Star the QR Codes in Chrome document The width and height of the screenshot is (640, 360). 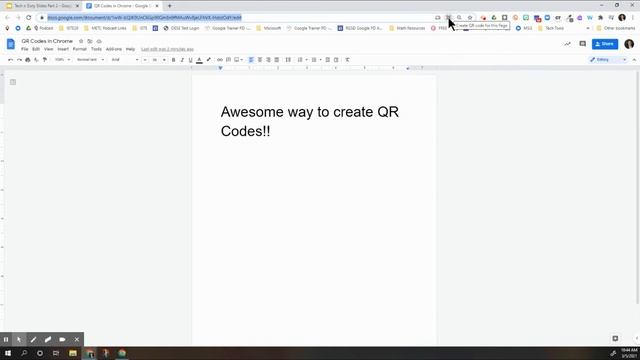coord(81,41)
